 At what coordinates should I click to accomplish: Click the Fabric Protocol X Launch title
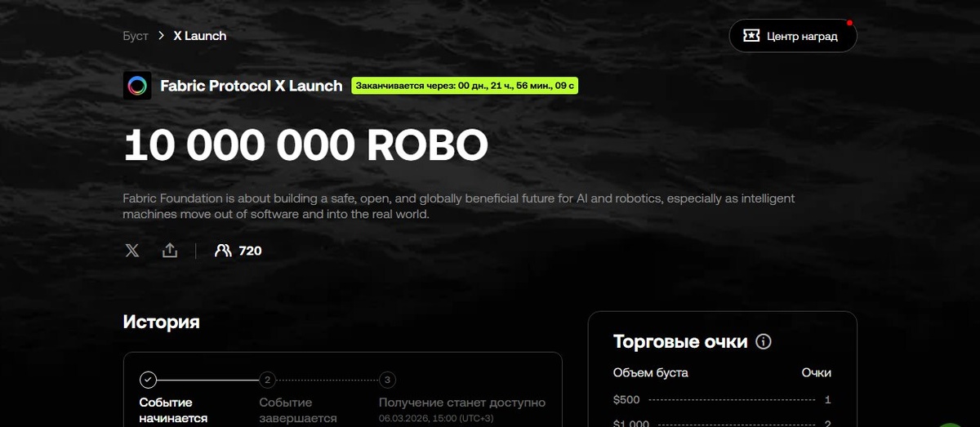click(252, 86)
